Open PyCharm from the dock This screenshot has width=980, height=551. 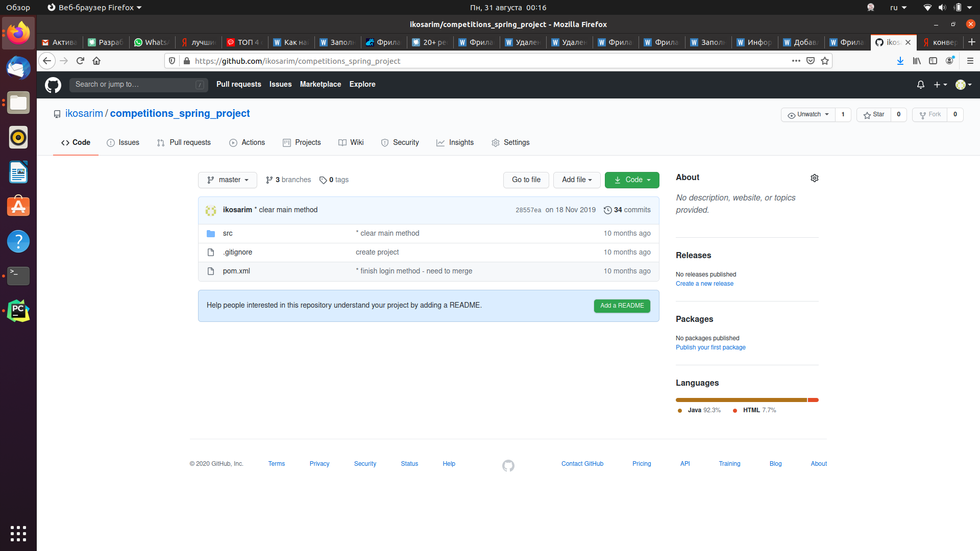[18, 311]
